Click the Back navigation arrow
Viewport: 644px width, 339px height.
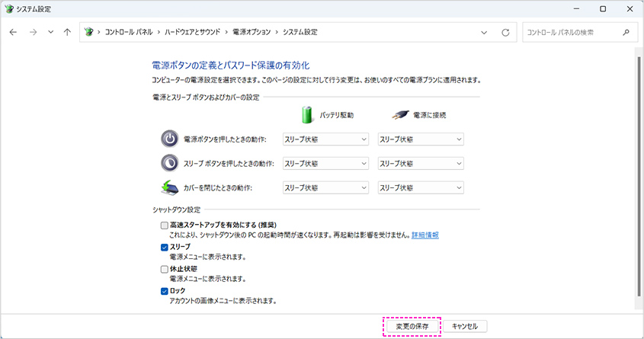pyautogui.click(x=13, y=33)
